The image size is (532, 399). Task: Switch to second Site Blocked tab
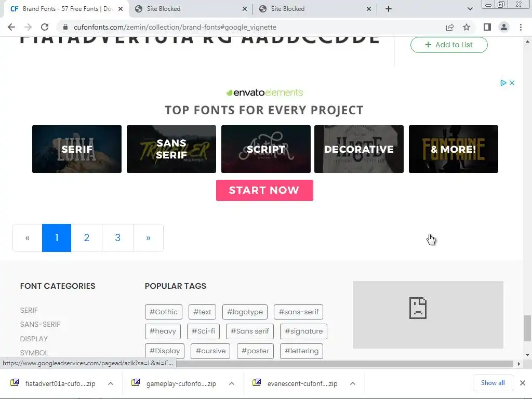[x=314, y=9]
